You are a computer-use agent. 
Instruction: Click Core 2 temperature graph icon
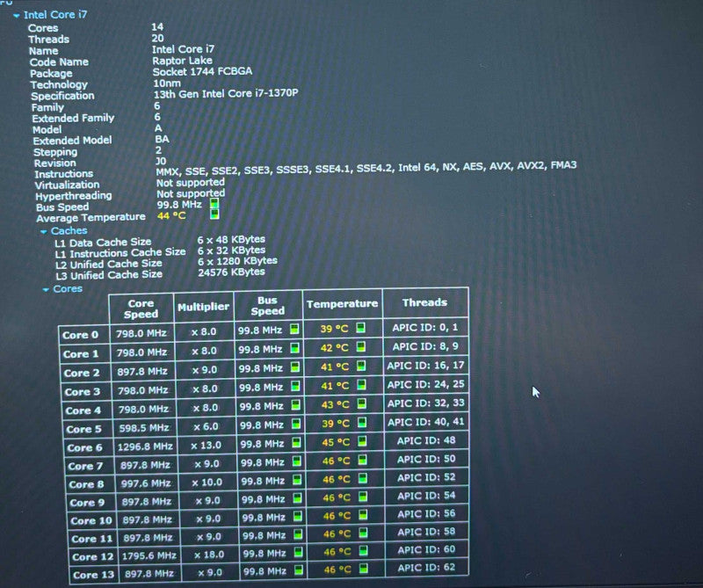(x=361, y=366)
